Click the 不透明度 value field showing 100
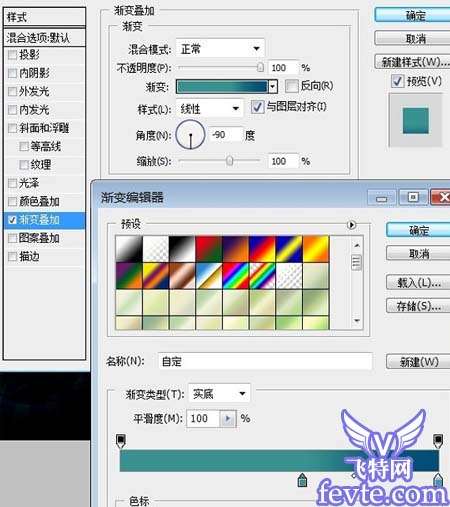The image size is (450, 507). click(x=282, y=68)
